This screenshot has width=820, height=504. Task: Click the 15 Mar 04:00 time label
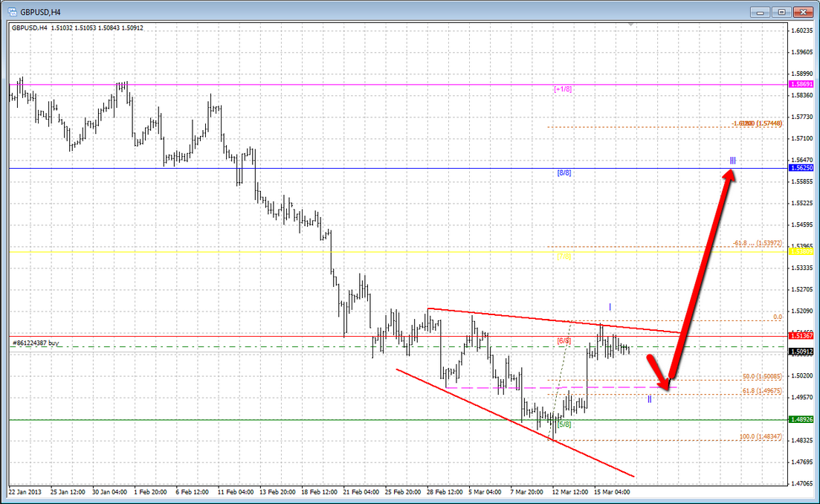tap(613, 491)
